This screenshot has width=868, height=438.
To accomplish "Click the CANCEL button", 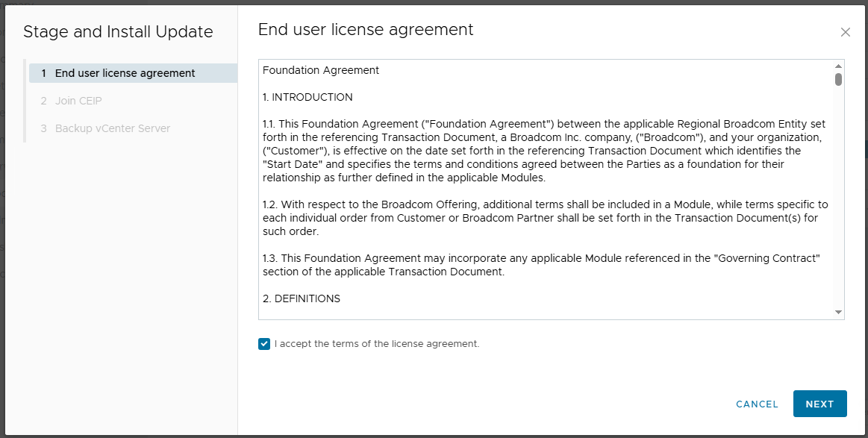I will click(x=757, y=404).
